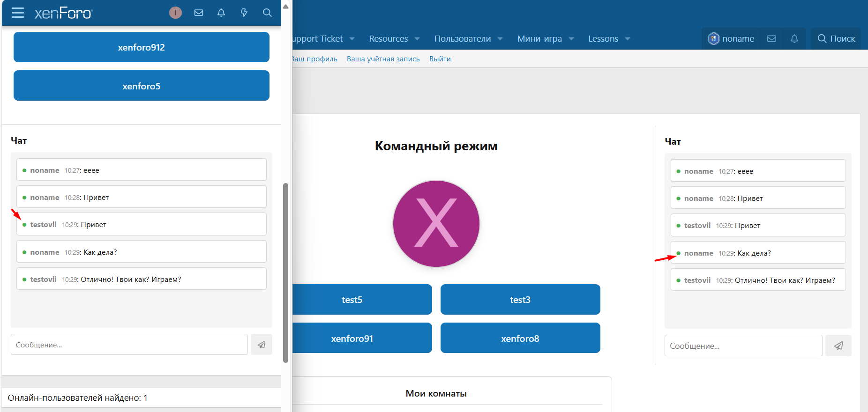Click the Выйти logout link
Image resolution: width=868 pixels, height=412 pixels.
[x=440, y=59]
